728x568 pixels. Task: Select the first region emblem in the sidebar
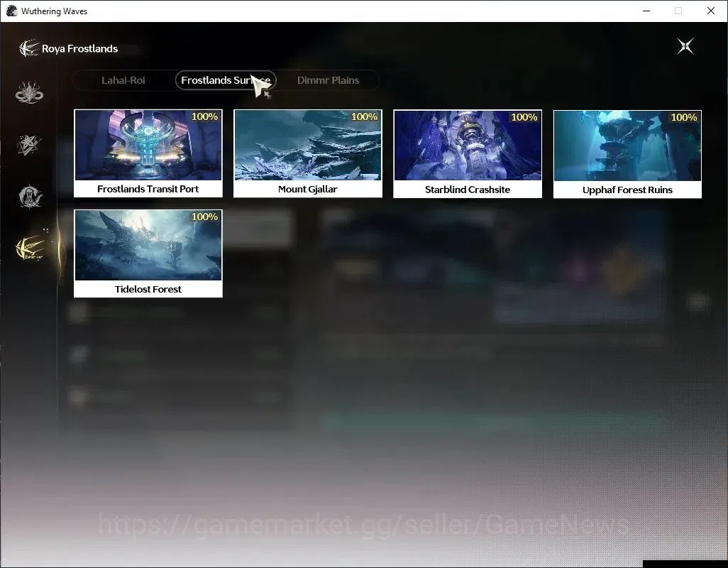29,92
